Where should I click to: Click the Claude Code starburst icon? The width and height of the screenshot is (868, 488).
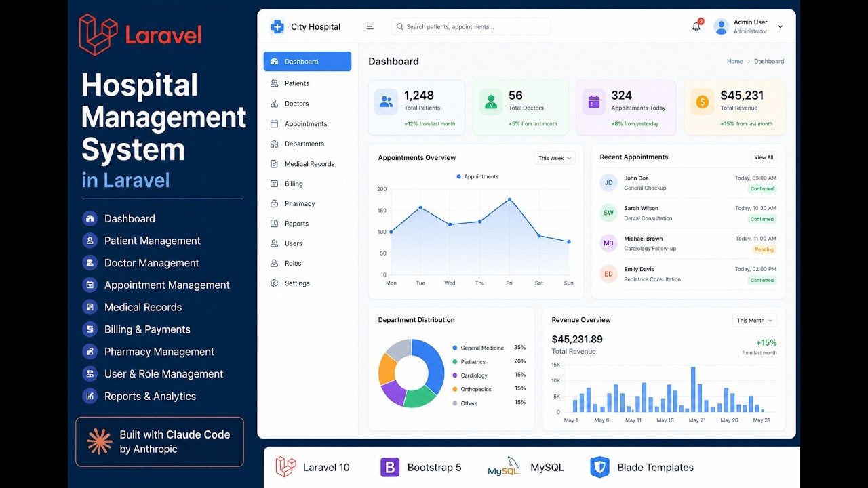tap(100, 441)
